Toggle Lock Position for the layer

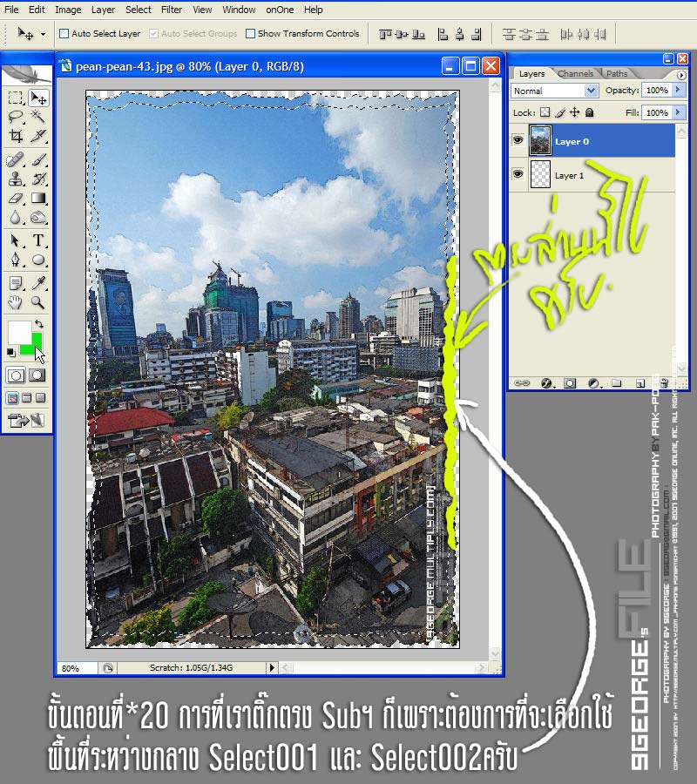pyautogui.click(x=575, y=112)
